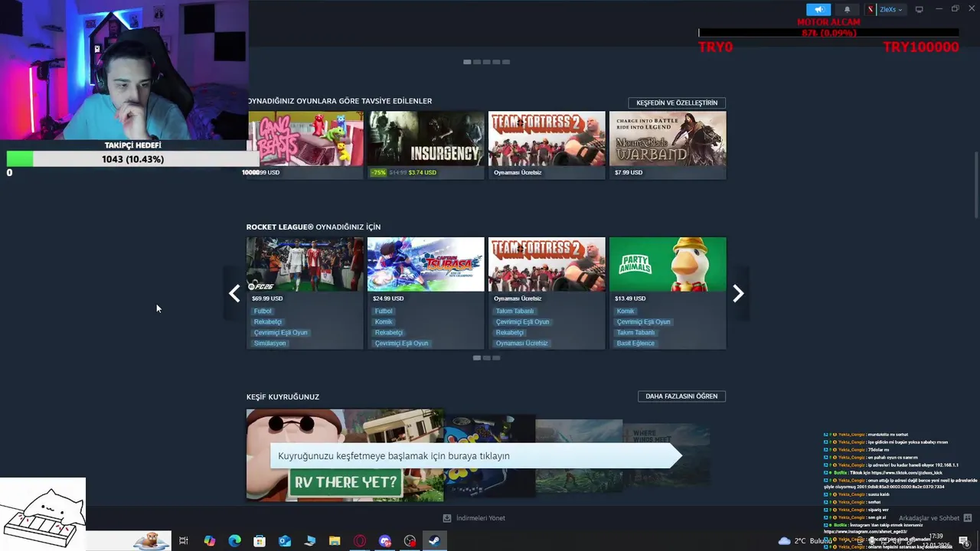Click Daha Fazlasını Öğren button
Viewport: 980px width, 551px height.
(681, 396)
